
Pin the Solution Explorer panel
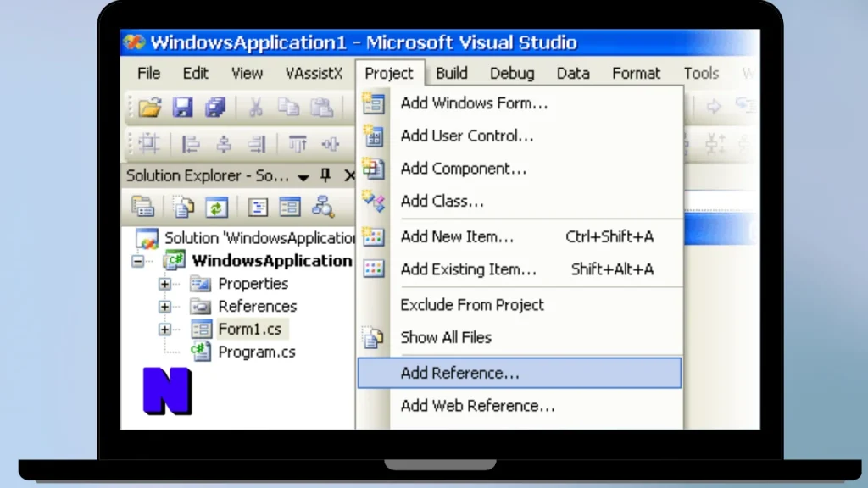(x=325, y=176)
